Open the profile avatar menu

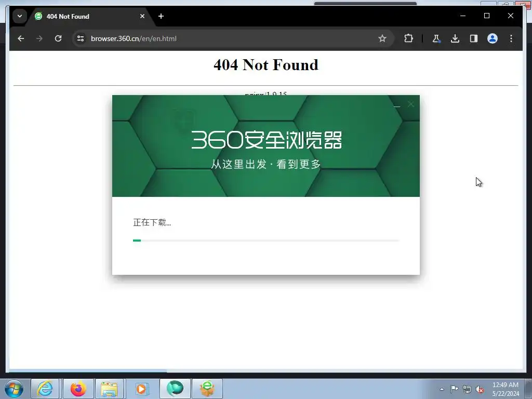click(x=493, y=38)
